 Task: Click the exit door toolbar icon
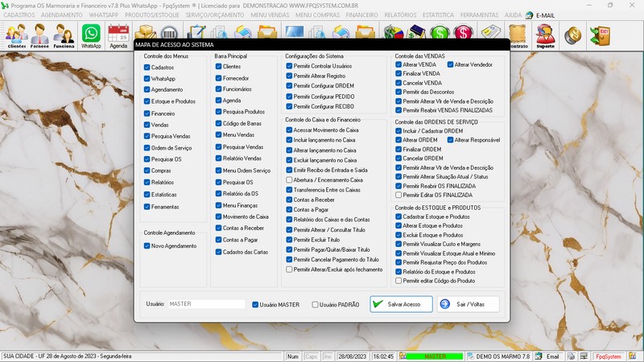click(600, 35)
